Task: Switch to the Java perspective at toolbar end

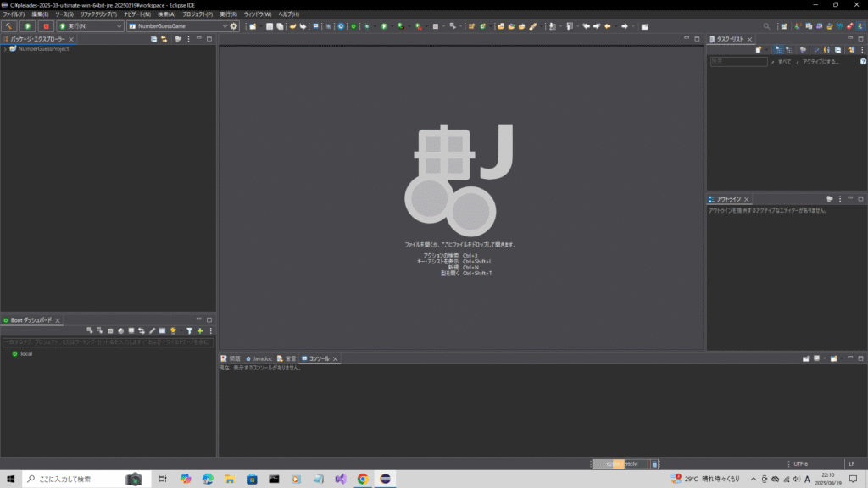Action: 860,26
